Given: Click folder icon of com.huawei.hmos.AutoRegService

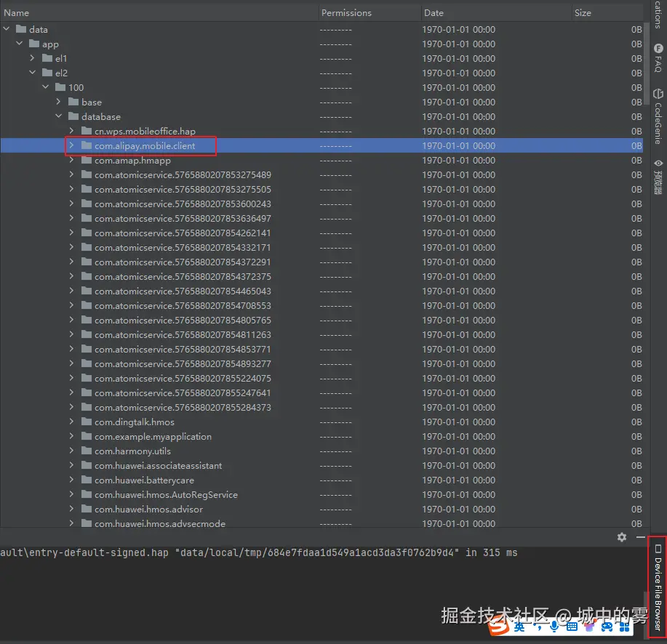Looking at the screenshot, I should [x=87, y=494].
